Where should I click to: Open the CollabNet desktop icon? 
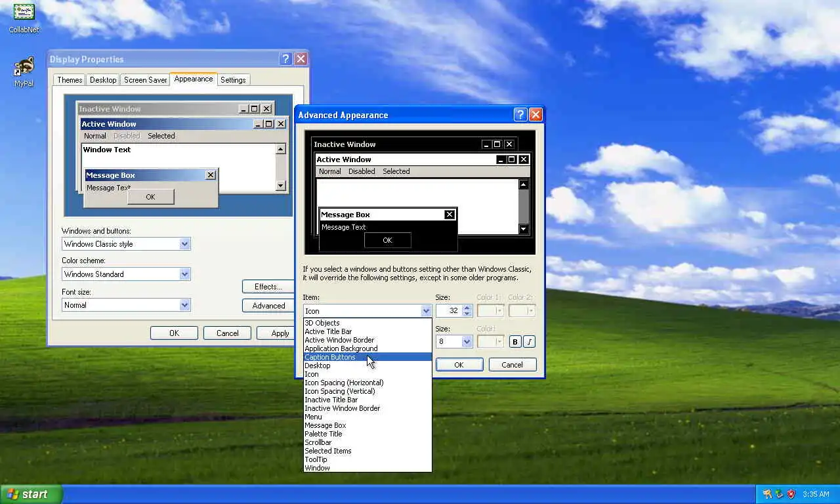pyautogui.click(x=24, y=18)
